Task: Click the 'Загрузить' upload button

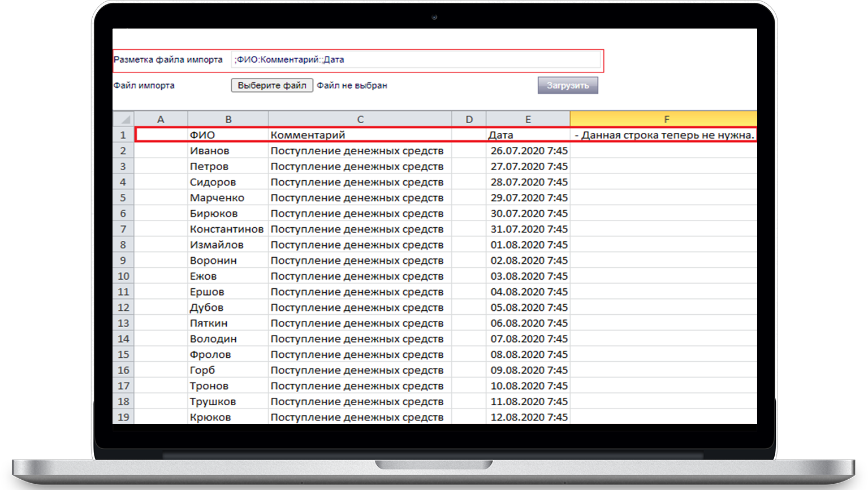Action: (567, 85)
